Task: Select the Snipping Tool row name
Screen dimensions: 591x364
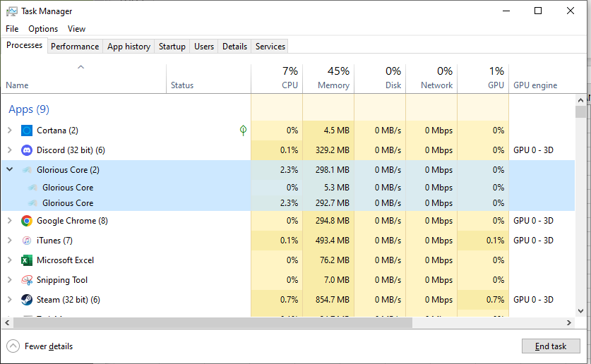Action: (62, 280)
